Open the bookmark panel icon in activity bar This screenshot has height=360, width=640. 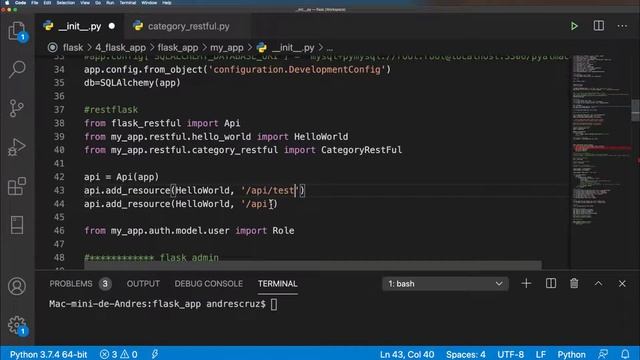tap(17, 225)
